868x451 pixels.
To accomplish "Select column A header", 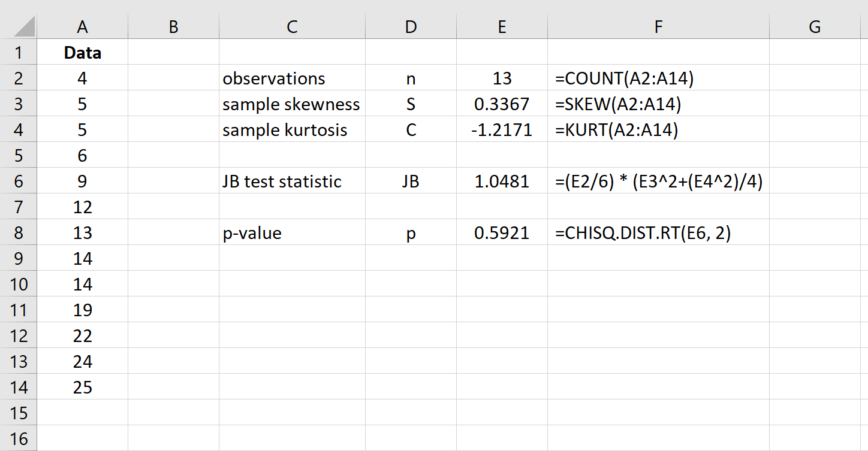I will (83, 26).
